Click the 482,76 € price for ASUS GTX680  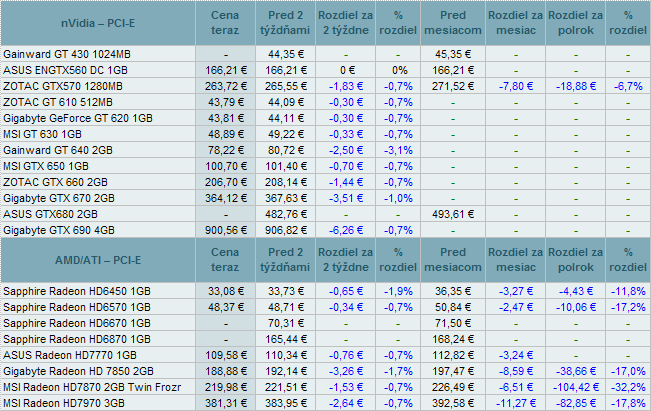click(286, 214)
